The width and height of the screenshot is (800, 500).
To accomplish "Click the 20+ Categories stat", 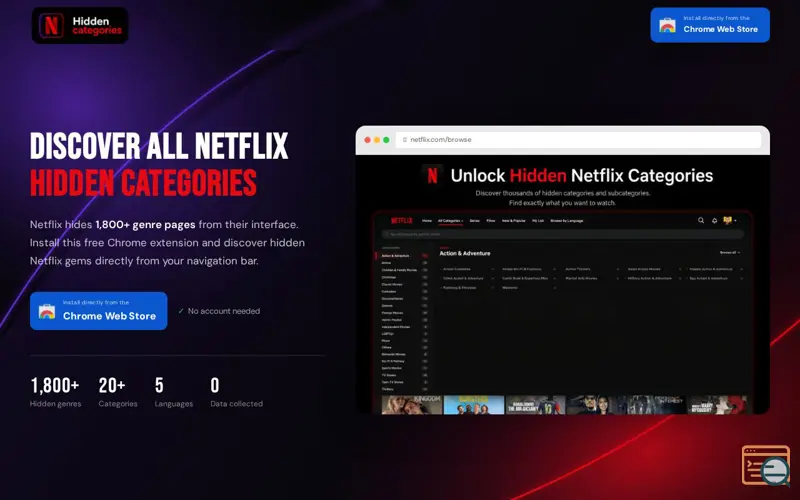I will coord(118,392).
